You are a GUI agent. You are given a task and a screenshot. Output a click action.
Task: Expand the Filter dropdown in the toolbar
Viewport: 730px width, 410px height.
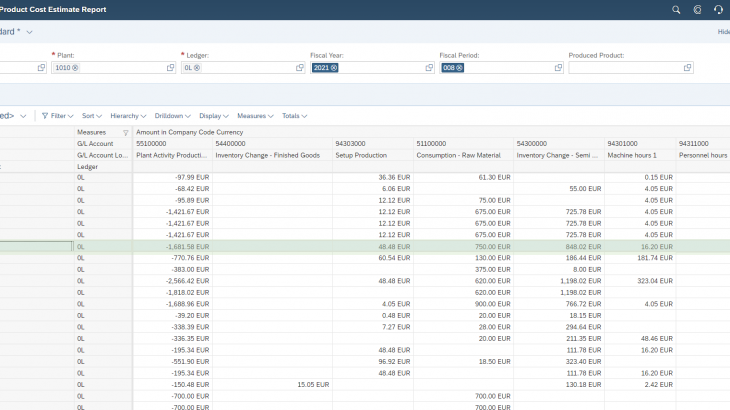coord(58,116)
